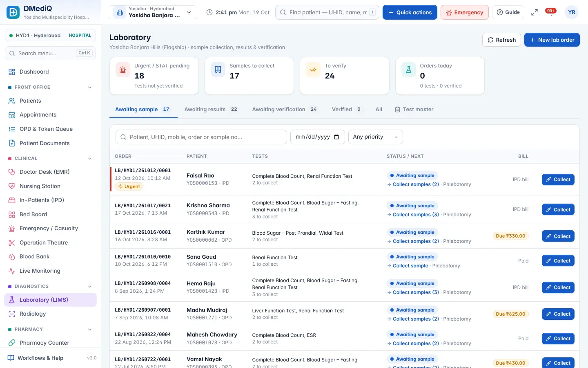Click the YR user avatar

tap(572, 12)
